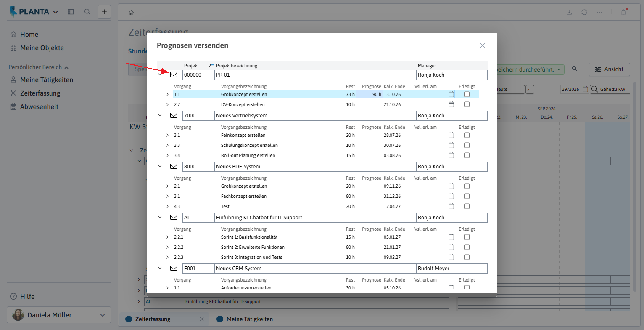Viewport: 644px width, 330px height.
Task: Check Erledigt for Grobkonzept erstellen 1.1
Action: pyautogui.click(x=467, y=94)
